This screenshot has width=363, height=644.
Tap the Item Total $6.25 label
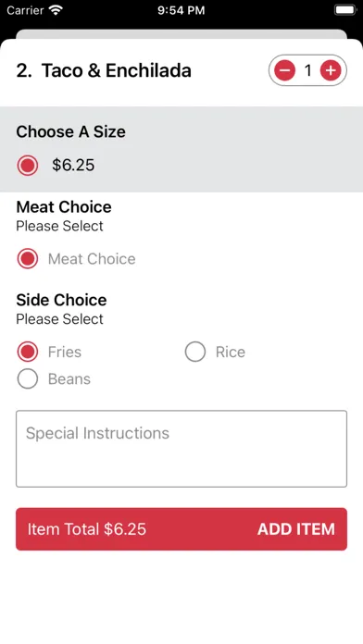[x=87, y=529]
